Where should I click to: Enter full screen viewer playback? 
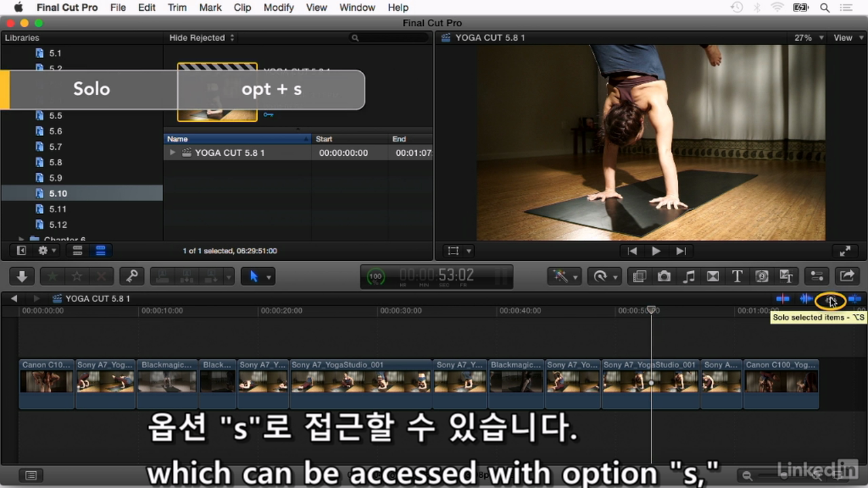tap(845, 251)
